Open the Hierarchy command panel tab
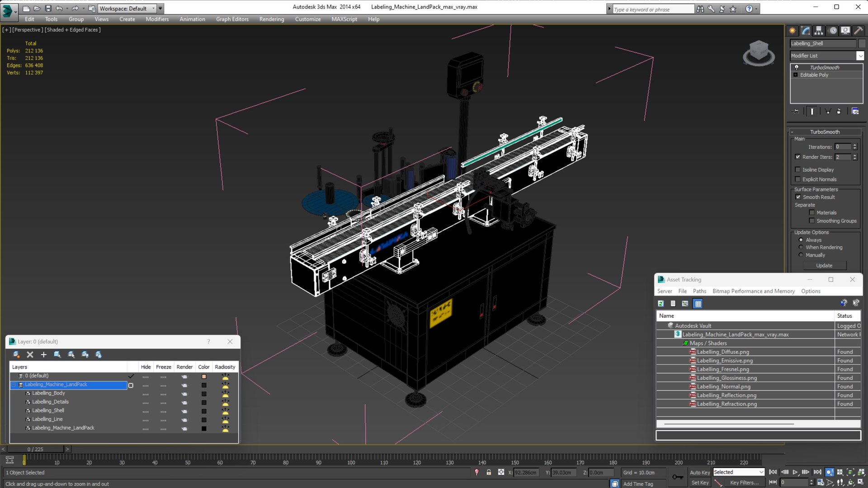The height and width of the screenshot is (488, 868). pyautogui.click(x=819, y=31)
